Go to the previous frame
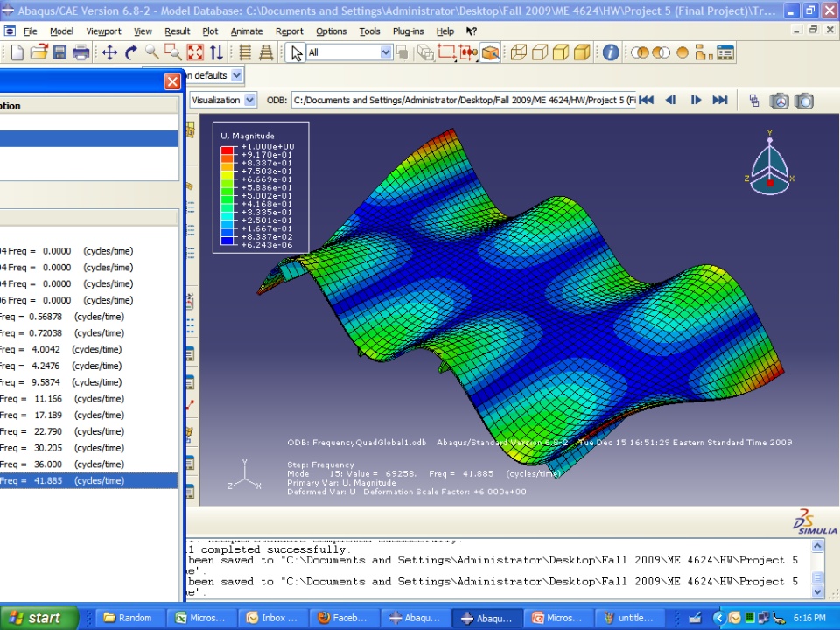Viewport: 840px width, 630px height. click(671, 100)
